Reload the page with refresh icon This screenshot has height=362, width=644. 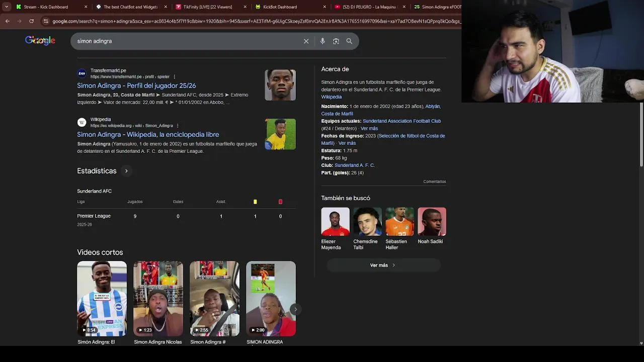[31, 21]
